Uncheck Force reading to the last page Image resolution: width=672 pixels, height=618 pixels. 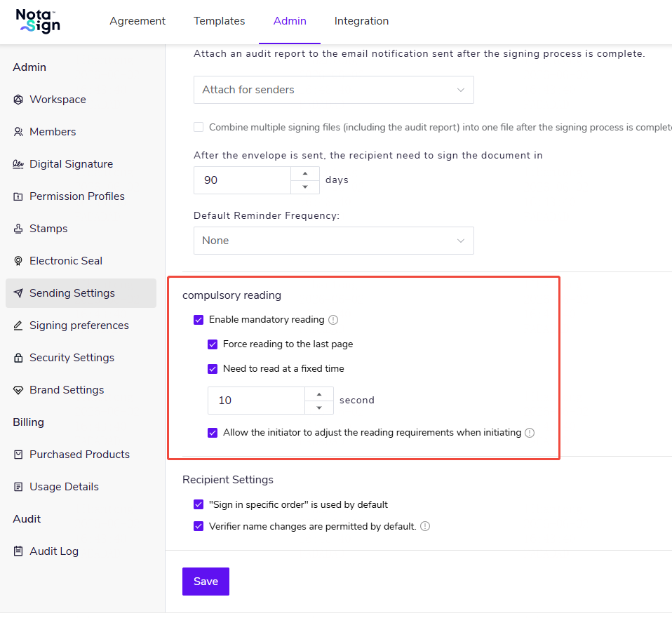[x=213, y=344]
